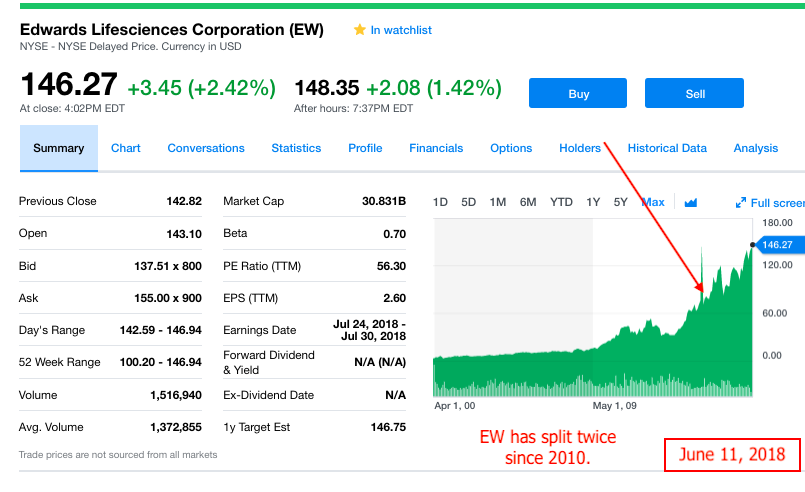
Task: Open Full screen chart view
Action: [777, 203]
